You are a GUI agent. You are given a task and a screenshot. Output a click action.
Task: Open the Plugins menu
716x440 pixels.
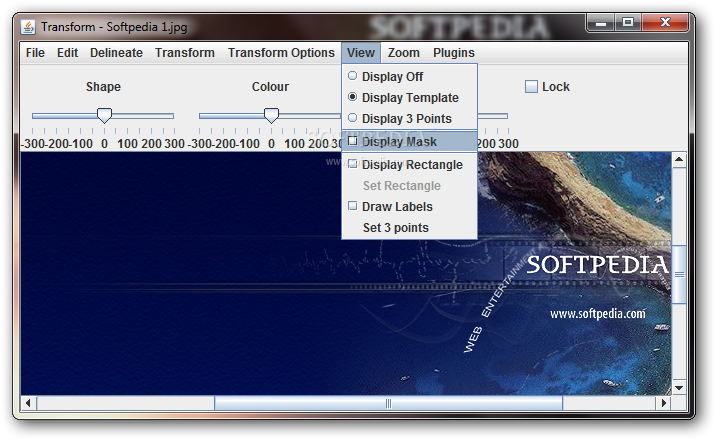pos(454,53)
